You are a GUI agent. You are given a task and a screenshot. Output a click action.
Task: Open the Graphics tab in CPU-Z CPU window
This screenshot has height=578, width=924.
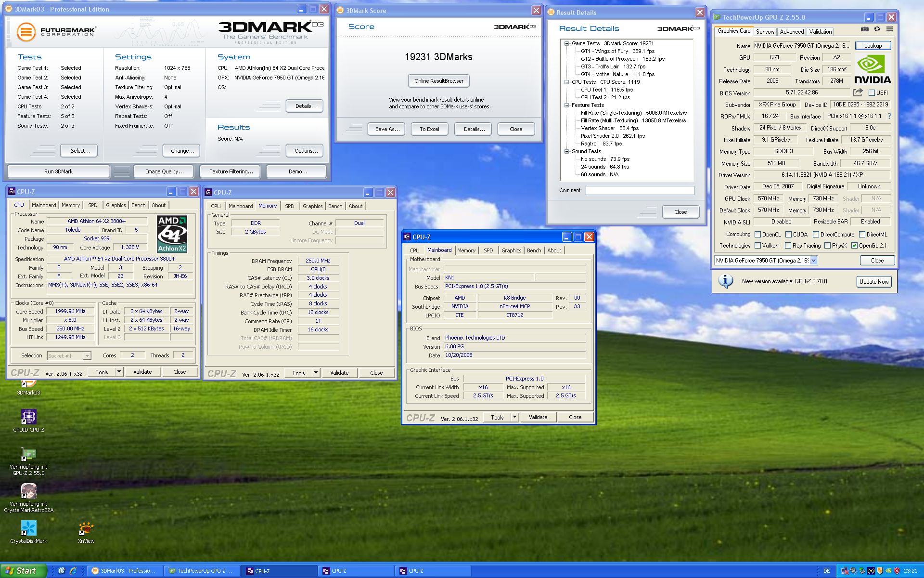tap(115, 205)
